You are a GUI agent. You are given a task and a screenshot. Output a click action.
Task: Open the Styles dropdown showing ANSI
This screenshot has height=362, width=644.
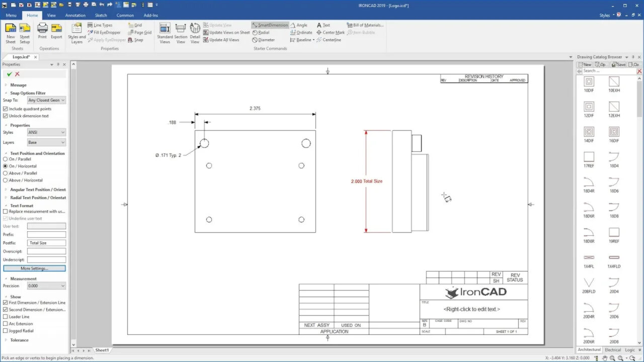tap(46, 132)
